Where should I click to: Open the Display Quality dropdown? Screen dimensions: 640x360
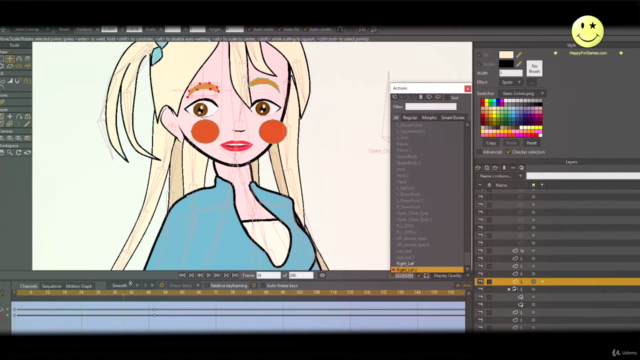[x=450, y=276]
